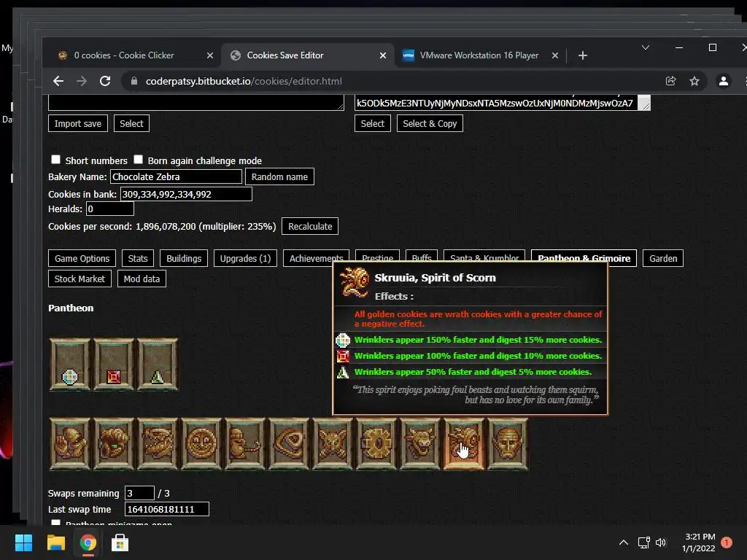Viewport: 747px width, 560px height.
Task: Pick Selebrak spirit blowing a party horn
Action: 245,444
